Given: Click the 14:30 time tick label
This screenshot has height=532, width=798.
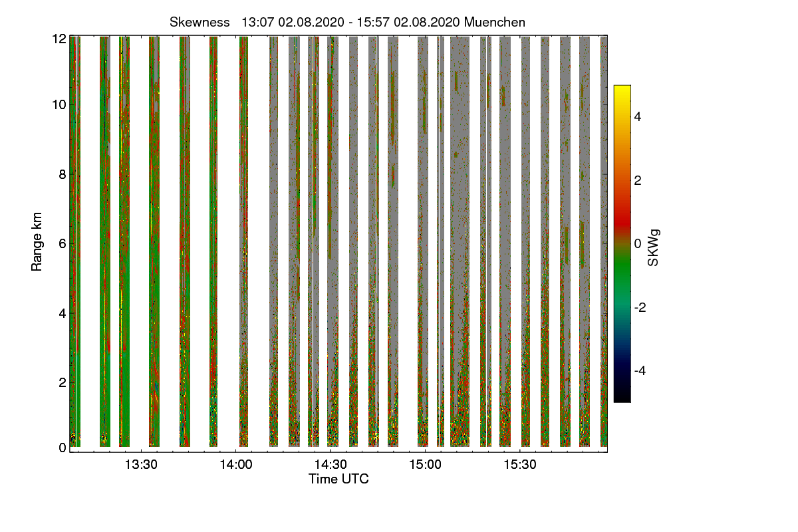Looking at the screenshot, I should (x=331, y=464).
